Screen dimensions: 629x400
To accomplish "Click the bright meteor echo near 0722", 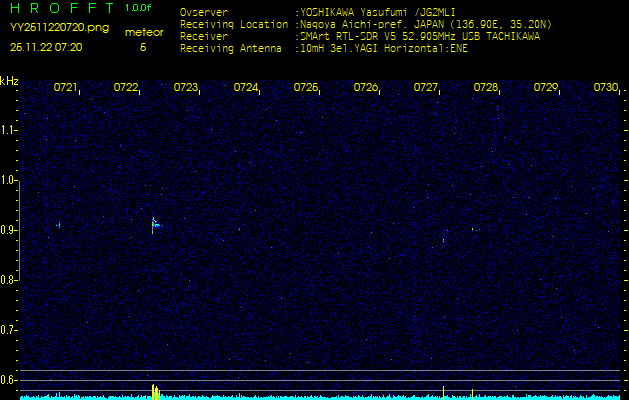I will coord(154,225).
